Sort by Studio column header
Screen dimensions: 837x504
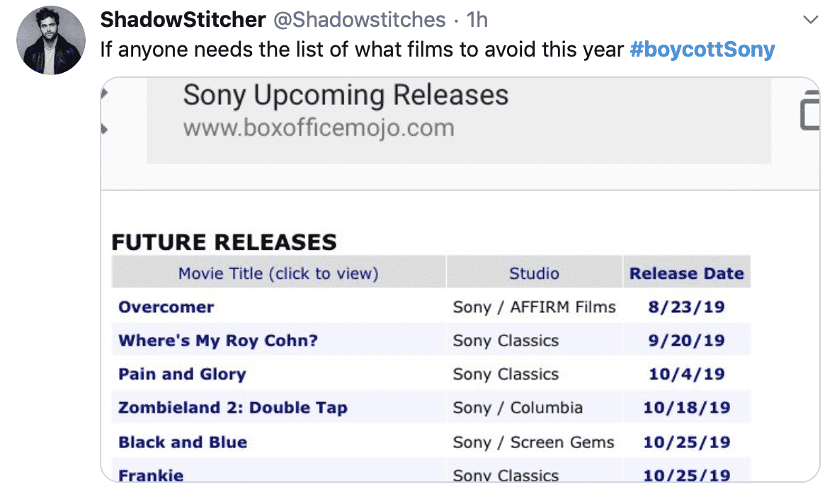534,274
